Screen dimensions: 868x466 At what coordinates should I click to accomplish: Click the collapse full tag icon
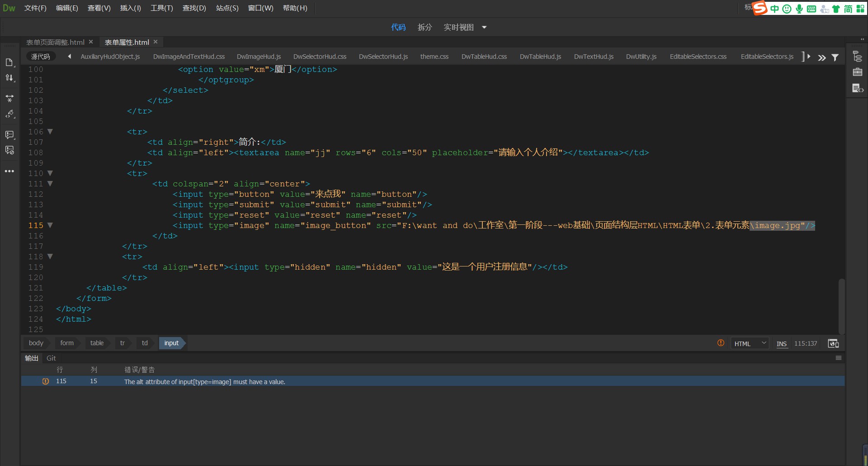[9, 98]
